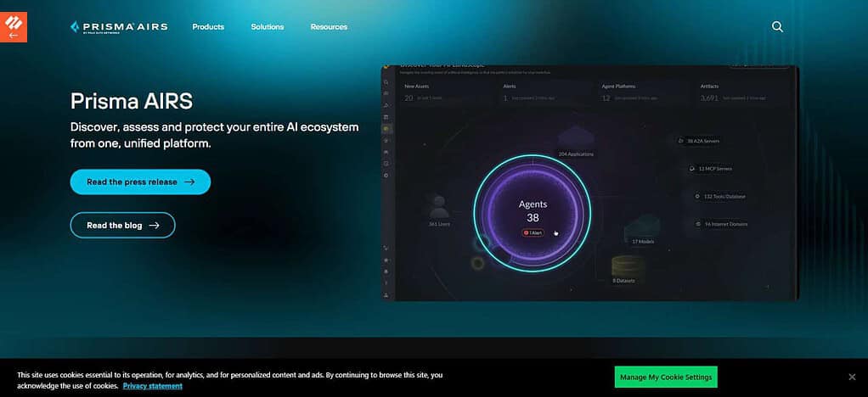Click the Agents 38 circle in dashboard
Viewport: 868px width, 397px height.
[x=533, y=213]
